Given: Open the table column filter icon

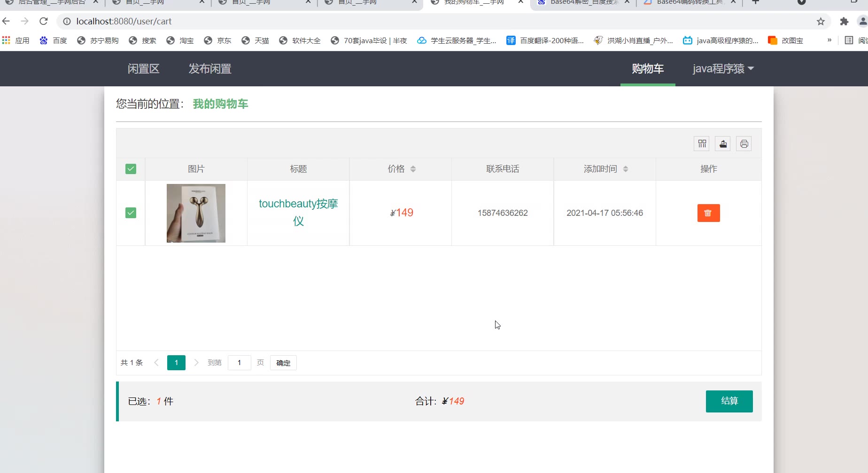Looking at the screenshot, I should (702, 144).
